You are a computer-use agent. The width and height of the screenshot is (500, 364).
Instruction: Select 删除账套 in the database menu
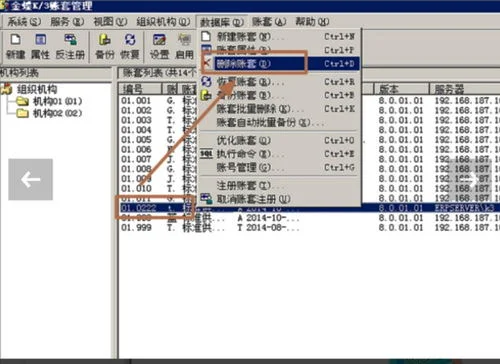(279, 63)
